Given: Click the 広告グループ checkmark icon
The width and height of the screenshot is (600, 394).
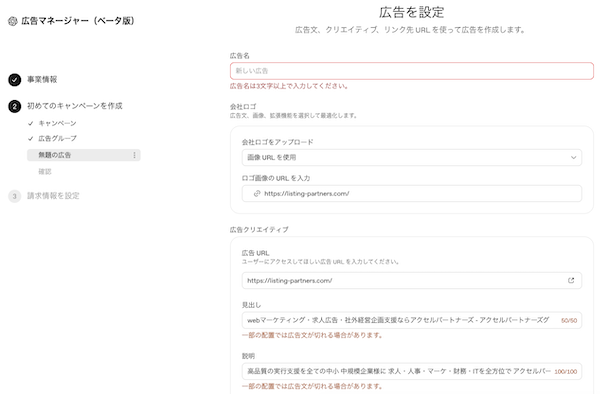Looking at the screenshot, I should 31,138.
